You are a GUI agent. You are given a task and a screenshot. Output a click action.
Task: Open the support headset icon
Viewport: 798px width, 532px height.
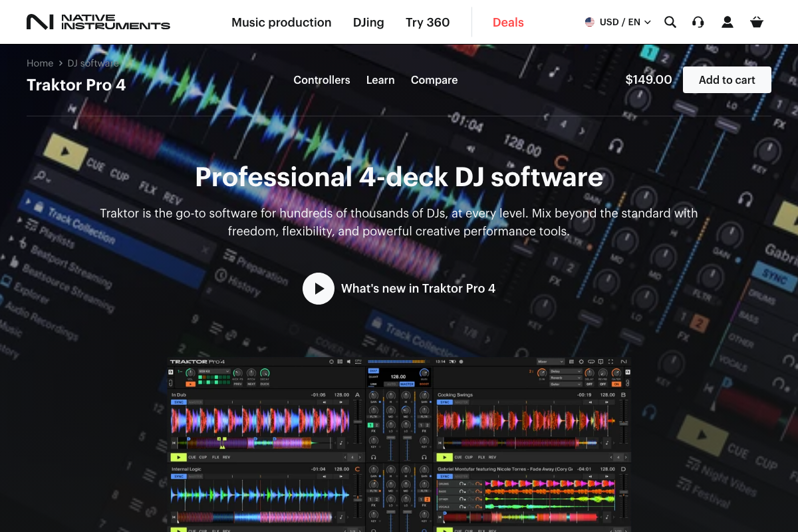[698, 22]
